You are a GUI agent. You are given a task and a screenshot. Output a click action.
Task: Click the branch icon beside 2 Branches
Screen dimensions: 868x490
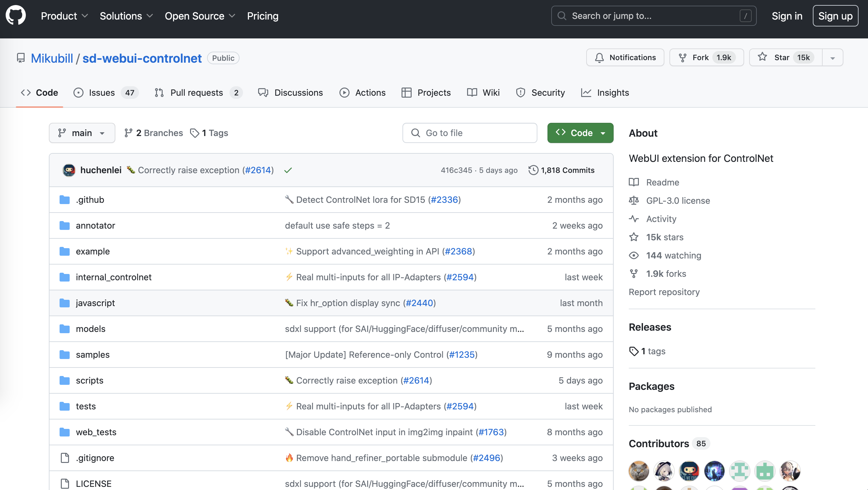pyautogui.click(x=128, y=133)
